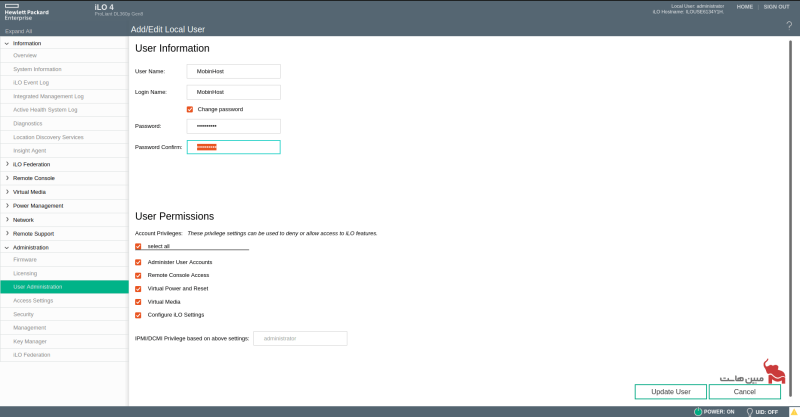Expand the Virtual Media sidebar section
Image resolution: width=800 pixels, height=417 pixels.
7,191
